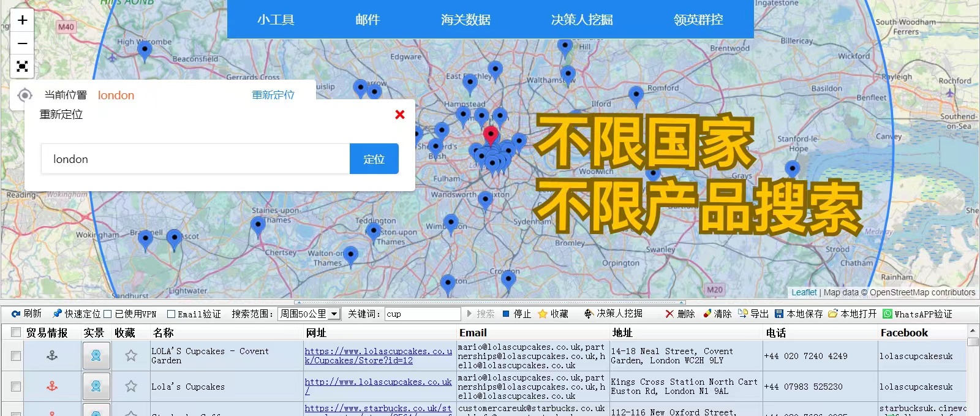
Task: Click the current location target icon
Action: pos(24,95)
